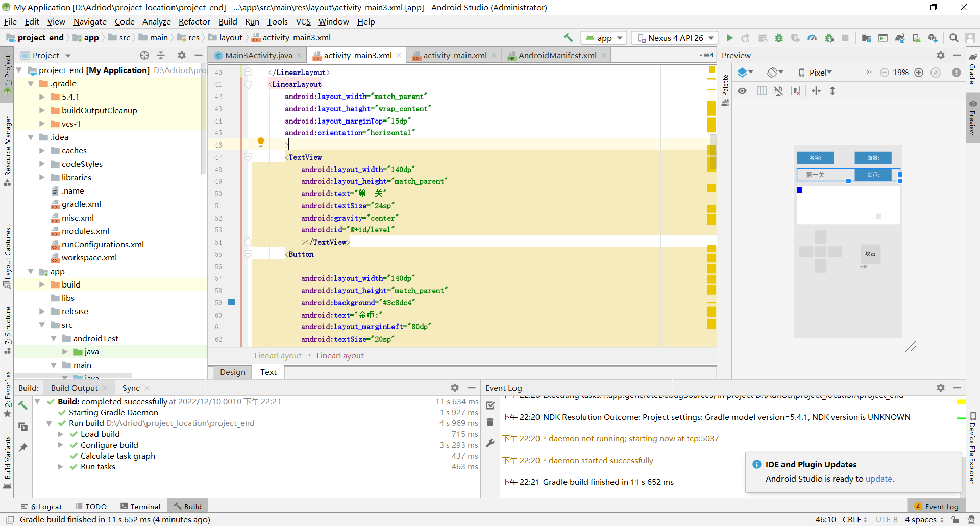Open the Analyze menu

pyautogui.click(x=156, y=21)
